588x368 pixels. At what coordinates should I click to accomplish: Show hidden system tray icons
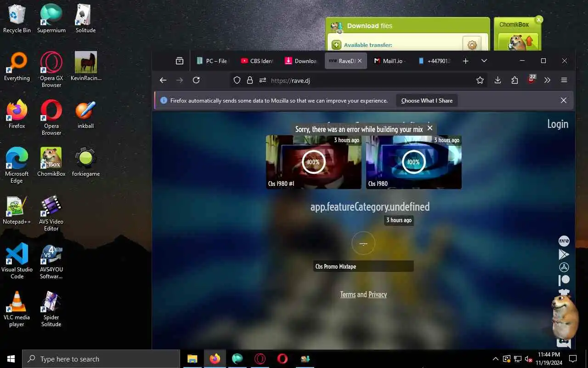495,359
